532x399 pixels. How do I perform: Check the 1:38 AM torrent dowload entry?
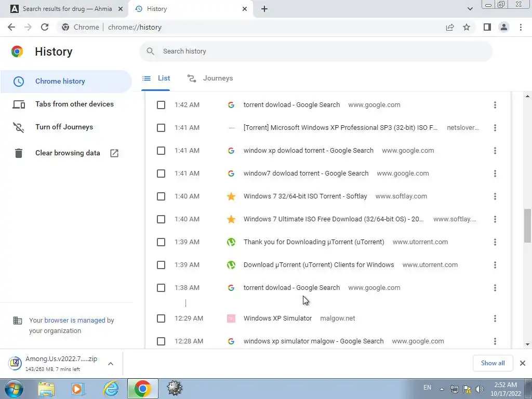coord(161,288)
